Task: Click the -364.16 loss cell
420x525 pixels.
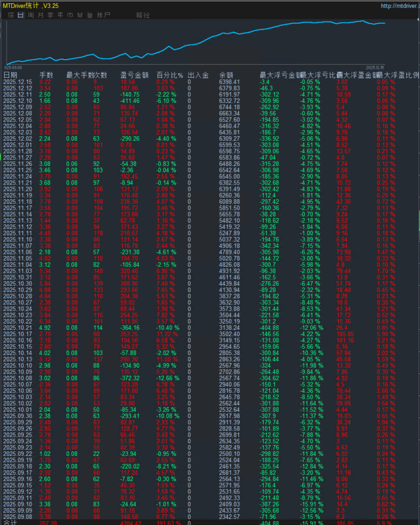Action: pos(130,328)
